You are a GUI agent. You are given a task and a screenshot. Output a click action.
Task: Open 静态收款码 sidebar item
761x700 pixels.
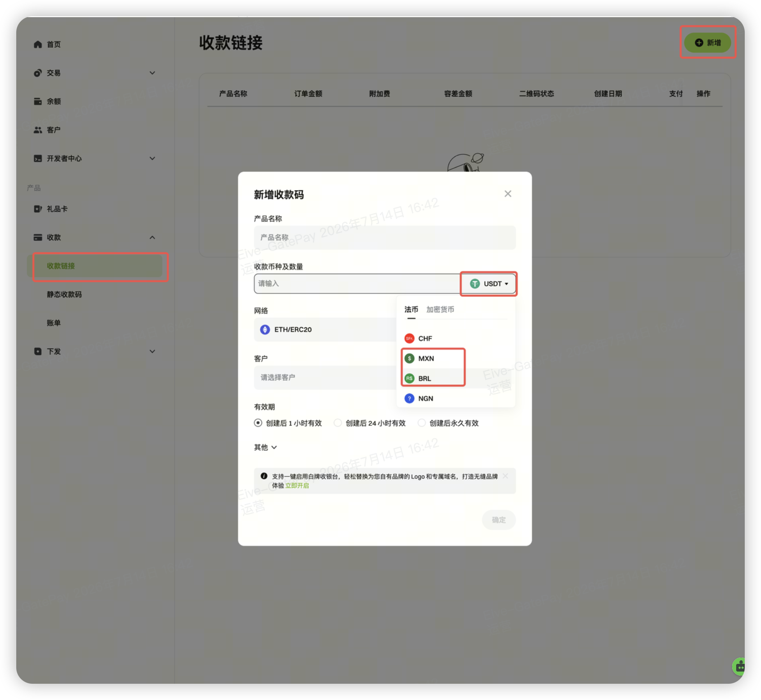pos(65,294)
